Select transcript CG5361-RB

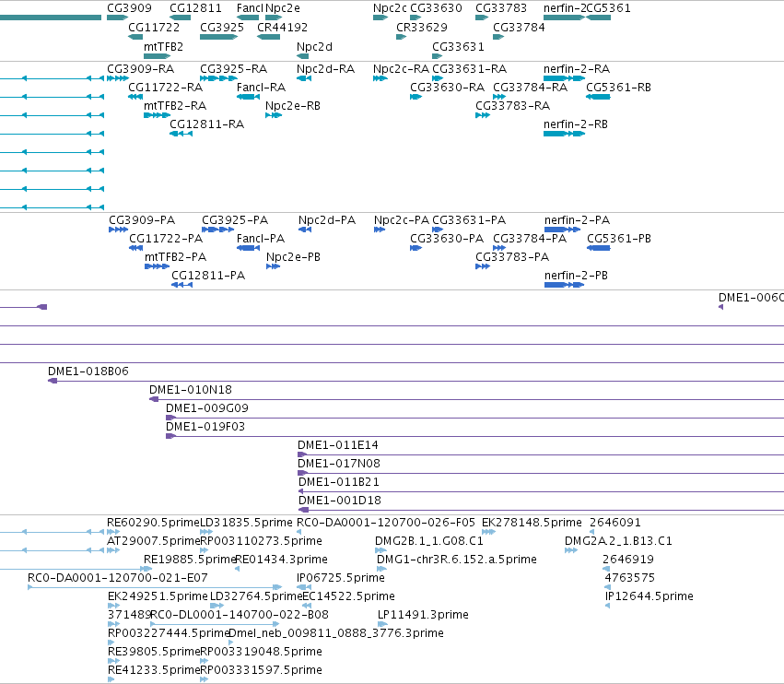598,97
